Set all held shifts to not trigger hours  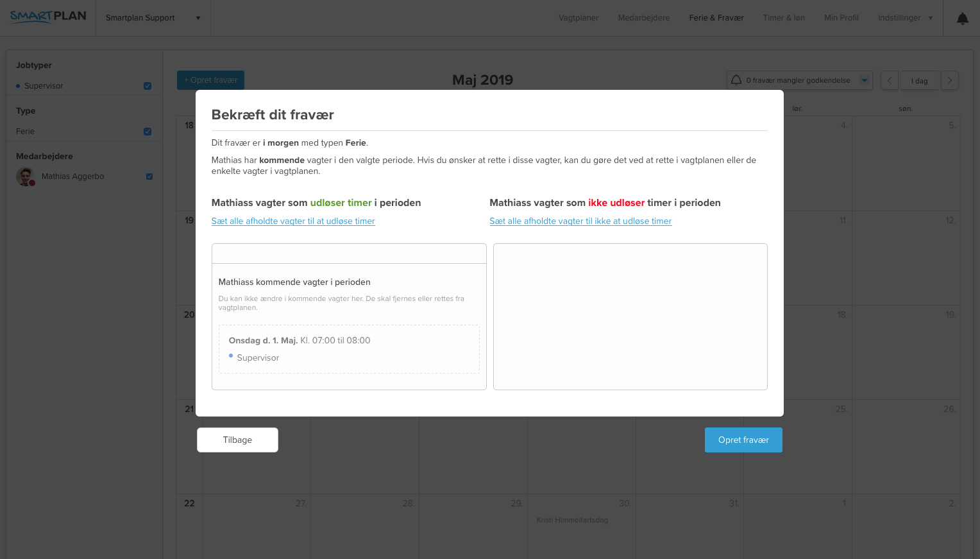pyautogui.click(x=580, y=221)
